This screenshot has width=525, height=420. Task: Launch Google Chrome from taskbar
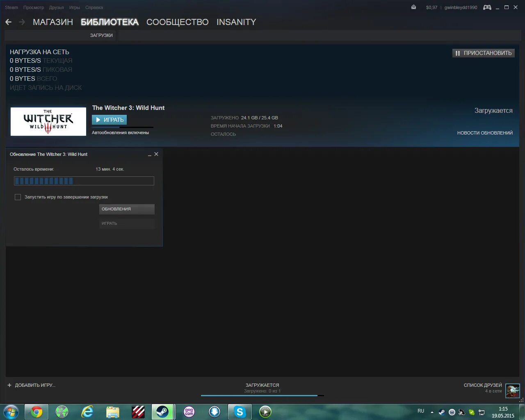point(37,412)
